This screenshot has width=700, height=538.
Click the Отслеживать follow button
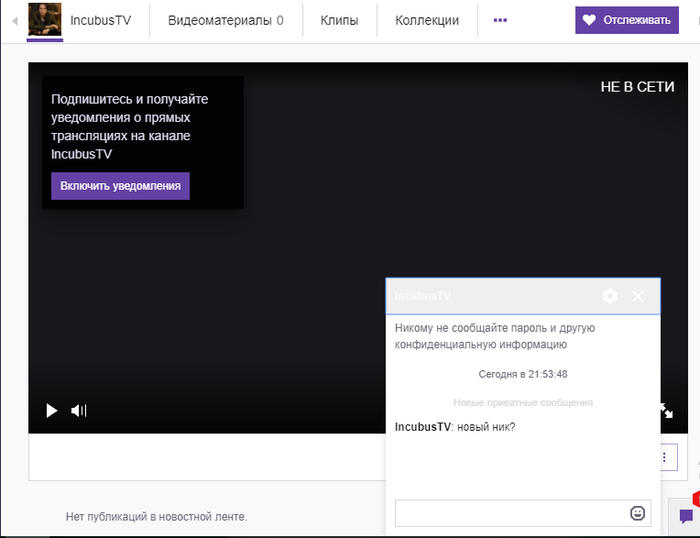627,20
